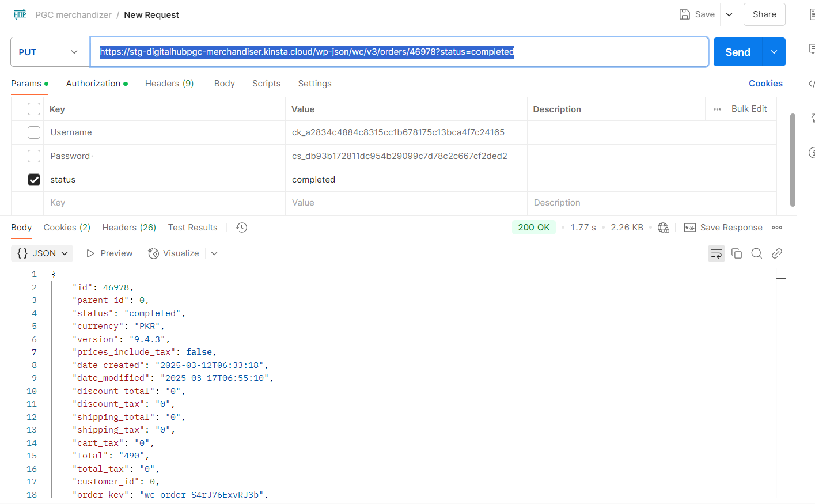Open the Headers (9) request tab

(x=169, y=84)
